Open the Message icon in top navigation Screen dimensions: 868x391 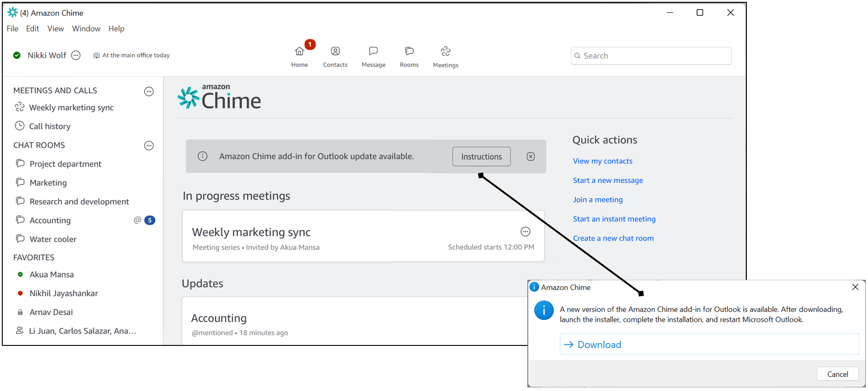[373, 57]
